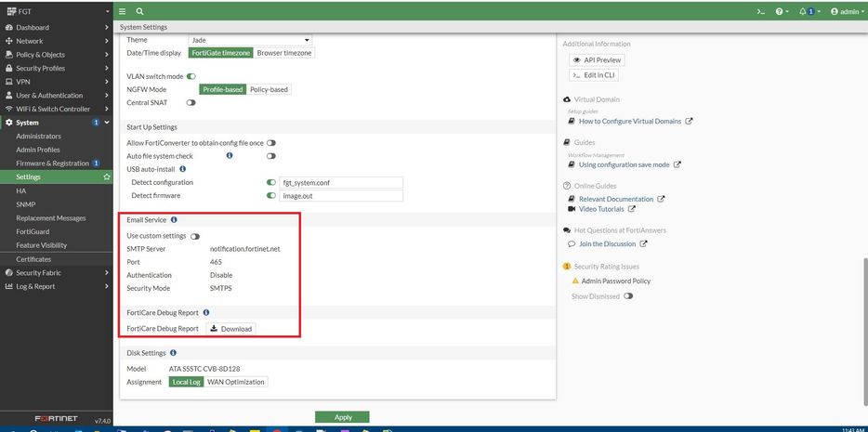Select Browser timezone display option
The image size is (868, 432).
pos(284,53)
